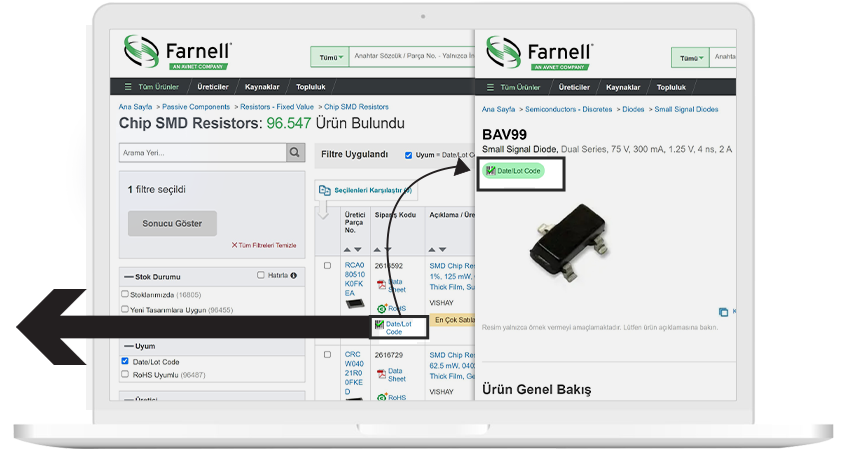Screen dimensions: 850x454
Task: Open CRCW04021R0FKED part number link
Action: [x=355, y=373]
